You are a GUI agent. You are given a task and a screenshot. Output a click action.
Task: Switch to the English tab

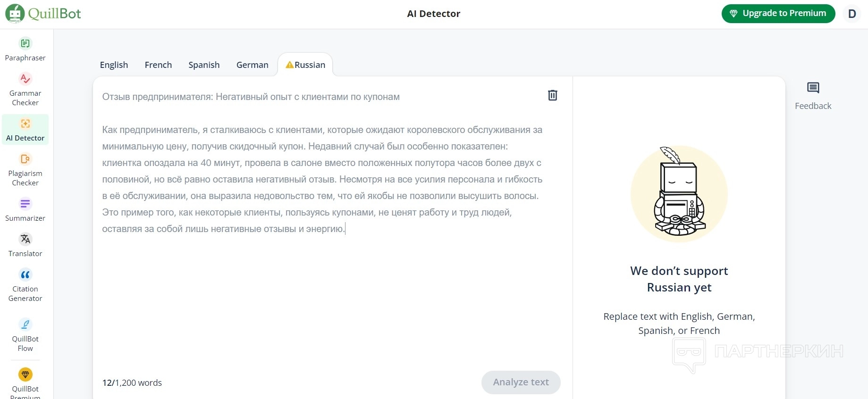[x=114, y=65]
